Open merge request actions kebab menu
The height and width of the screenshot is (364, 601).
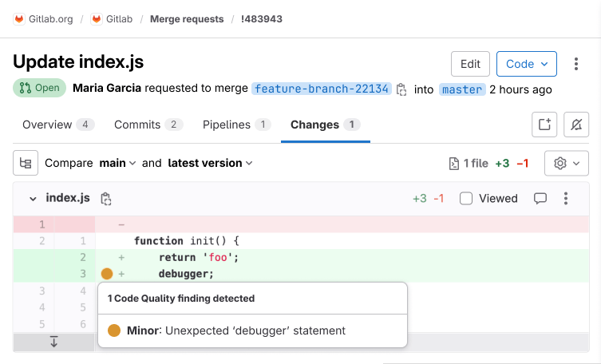tap(576, 64)
